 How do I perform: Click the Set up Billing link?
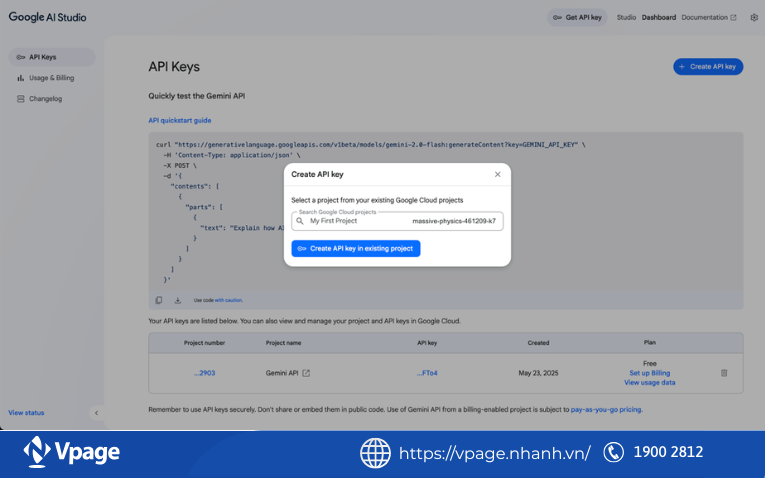(x=649, y=373)
